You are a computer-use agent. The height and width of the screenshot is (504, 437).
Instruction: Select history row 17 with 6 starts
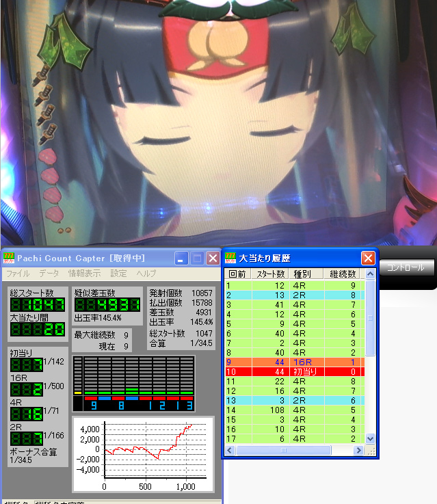(295, 439)
